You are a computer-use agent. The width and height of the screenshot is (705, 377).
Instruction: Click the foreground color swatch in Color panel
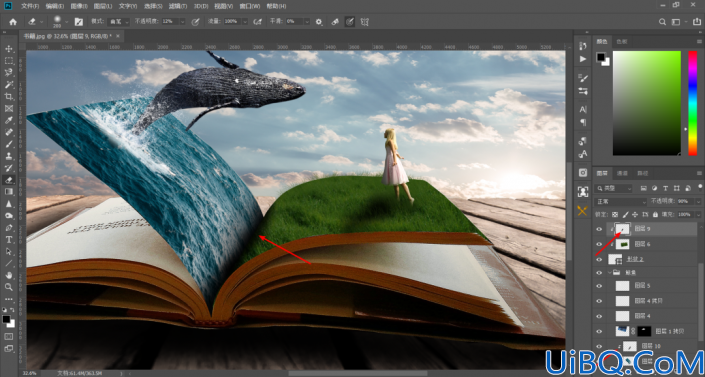[601, 57]
